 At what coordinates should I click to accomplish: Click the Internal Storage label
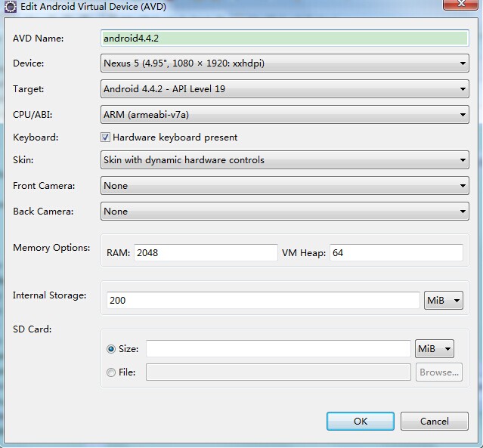pos(50,295)
